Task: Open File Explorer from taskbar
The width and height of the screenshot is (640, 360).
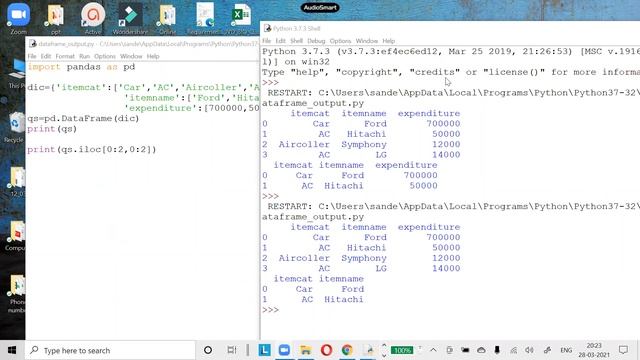Action: click(x=305, y=350)
